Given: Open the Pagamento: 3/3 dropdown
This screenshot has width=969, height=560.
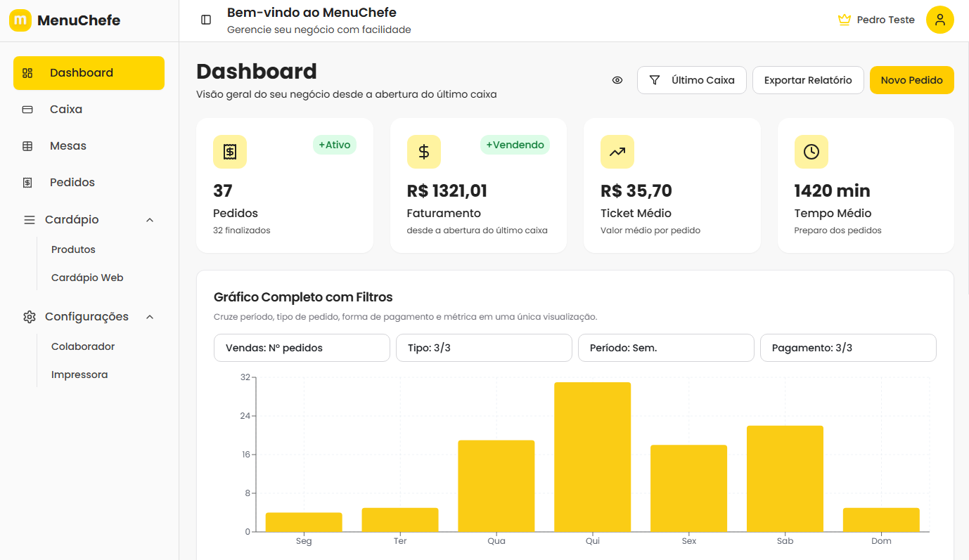Looking at the screenshot, I should click(x=848, y=348).
